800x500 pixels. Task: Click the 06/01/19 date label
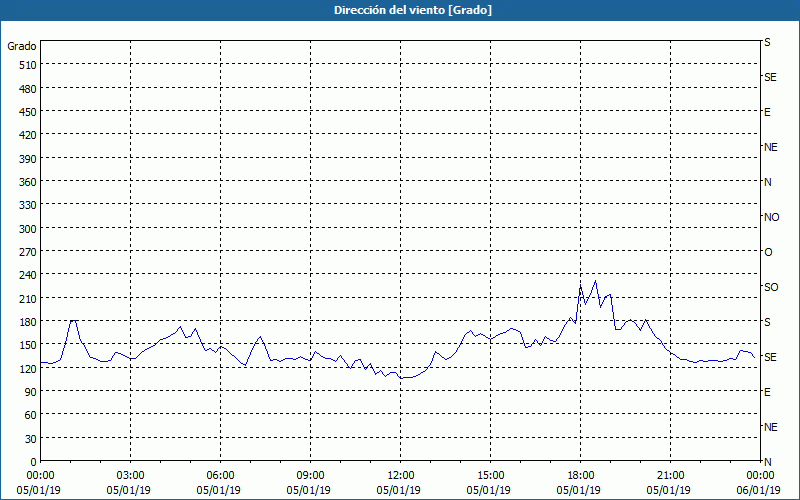click(x=759, y=490)
